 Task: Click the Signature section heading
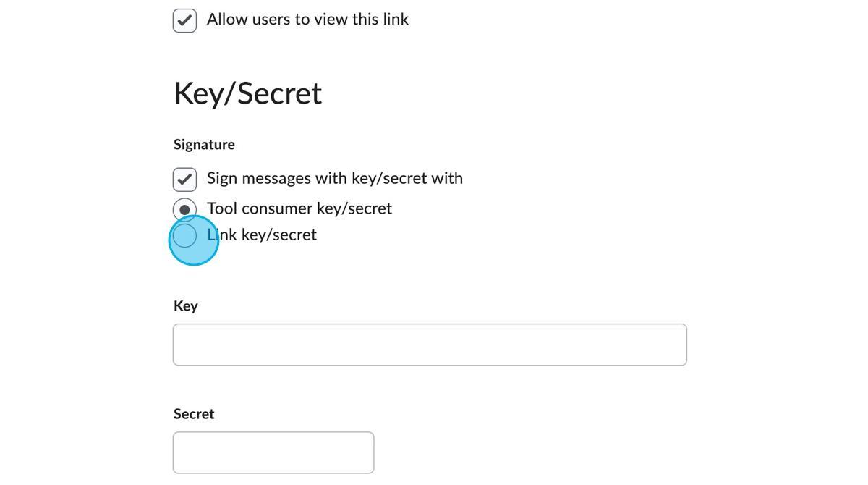pyautogui.click(x=203, y=144)
